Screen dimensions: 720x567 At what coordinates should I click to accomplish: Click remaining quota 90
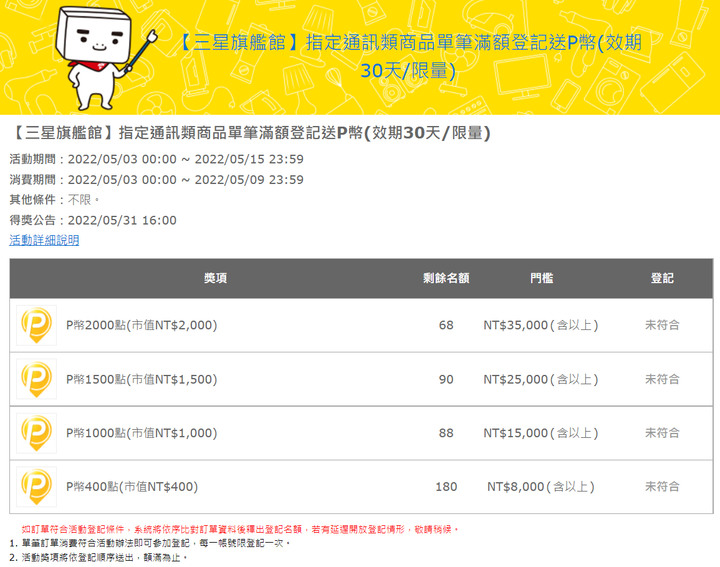click(446, 379)
